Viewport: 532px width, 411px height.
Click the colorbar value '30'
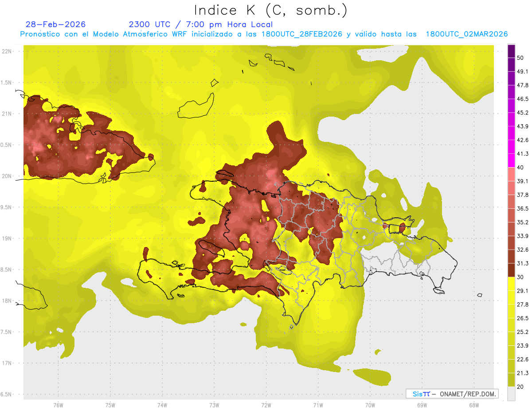(x=521, y=277)
